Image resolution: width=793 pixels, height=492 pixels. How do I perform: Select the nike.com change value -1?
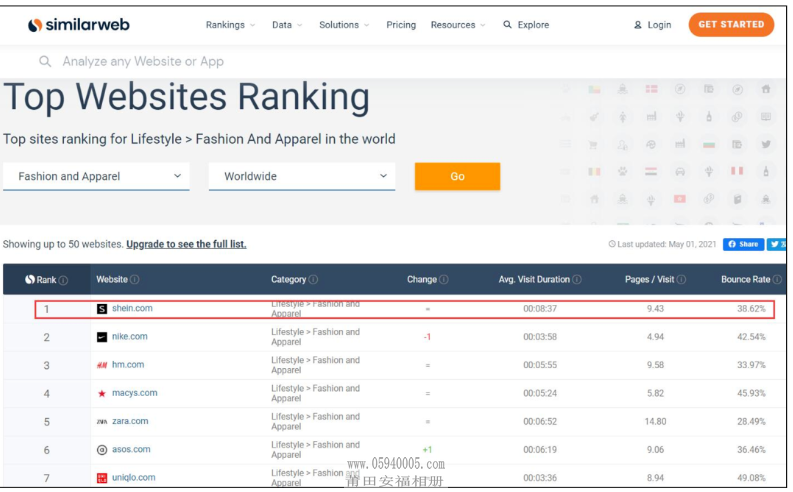coord(427,337)
